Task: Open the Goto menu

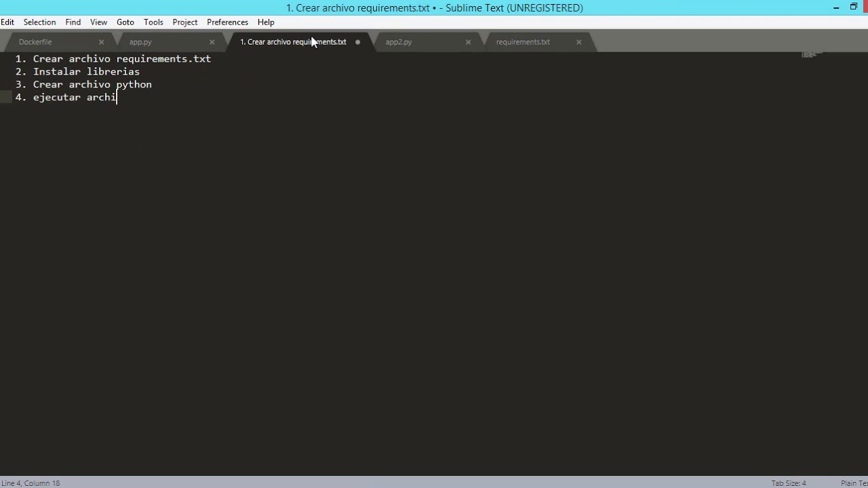Action: [125, 22]
